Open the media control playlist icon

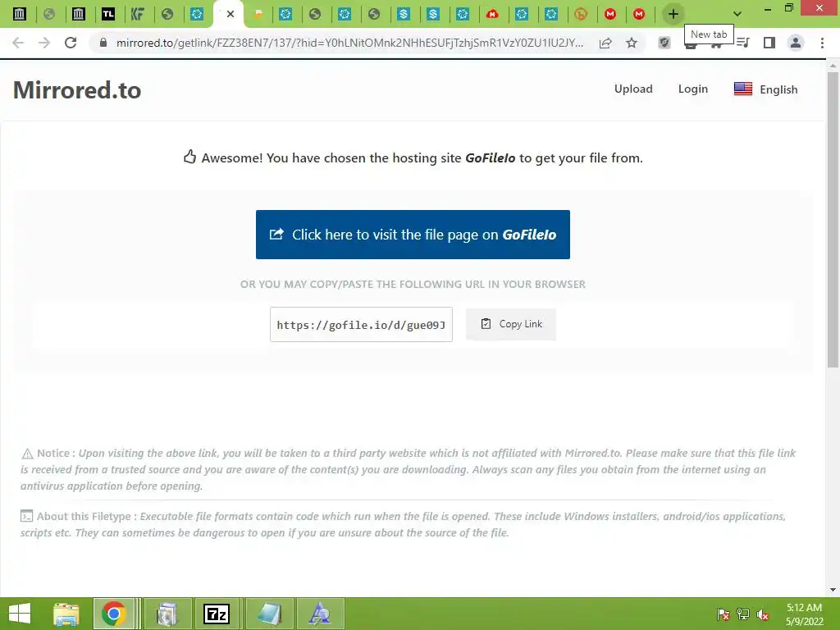pos(743,43)
